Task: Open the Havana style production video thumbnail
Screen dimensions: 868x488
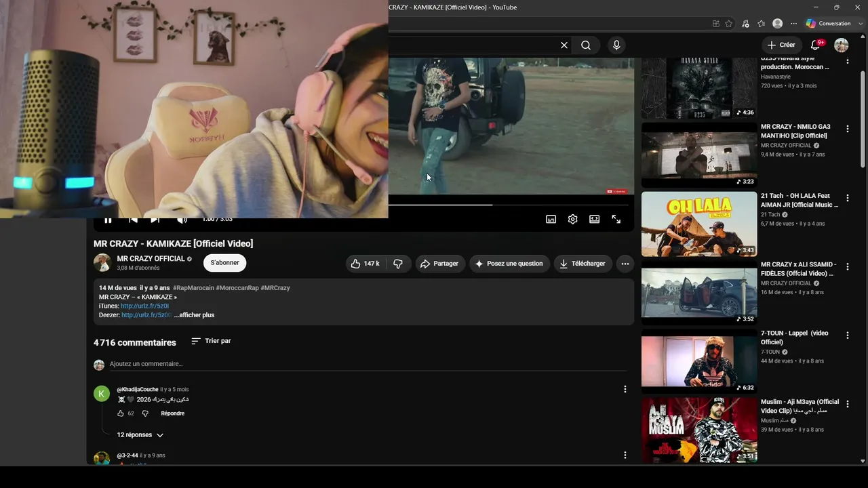Action: pos(699,88)
